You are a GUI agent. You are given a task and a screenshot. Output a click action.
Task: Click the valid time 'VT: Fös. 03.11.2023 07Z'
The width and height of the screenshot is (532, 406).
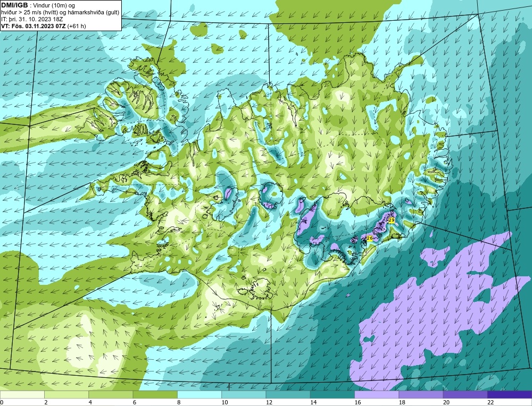[34, 26]
